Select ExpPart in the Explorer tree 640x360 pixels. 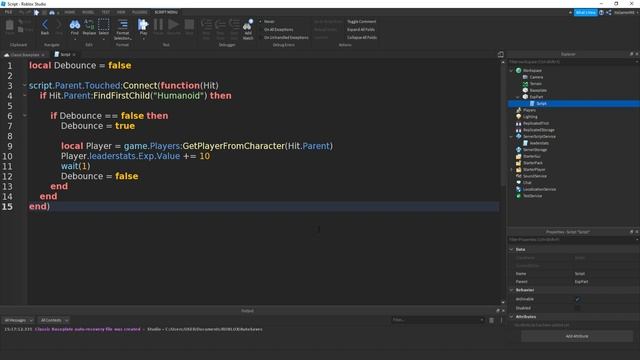click(x=536, y=97)
